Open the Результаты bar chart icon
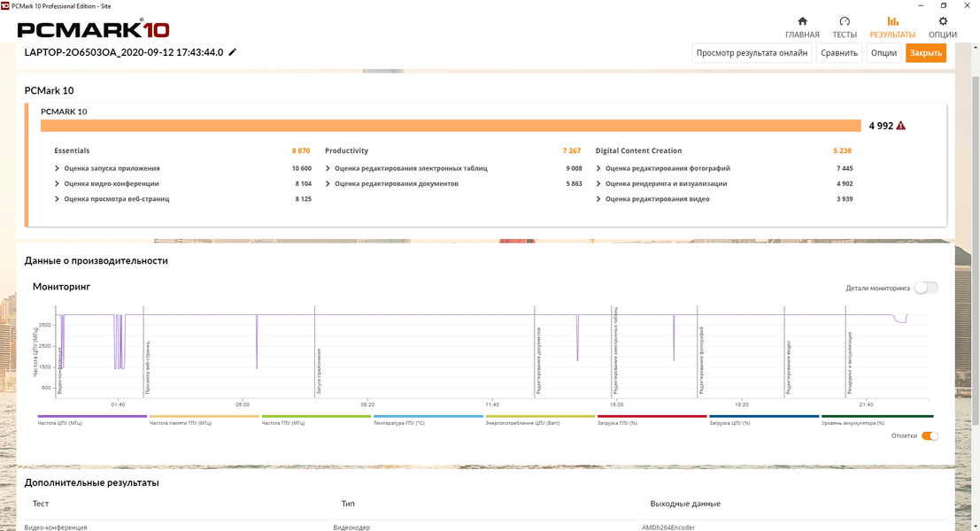Image resolution: width=980 pixels, height=531 pixels. (892, 21)
